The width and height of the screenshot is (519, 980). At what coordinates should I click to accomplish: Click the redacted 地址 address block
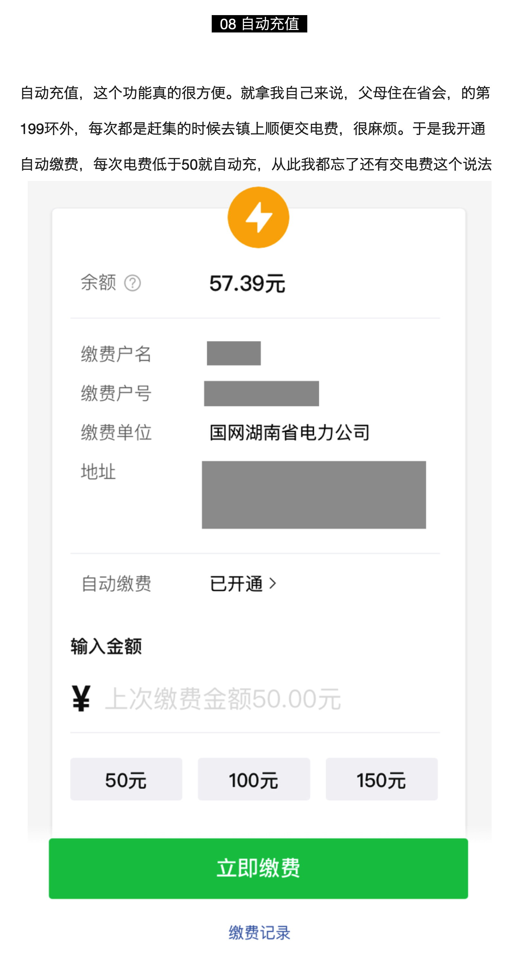click(314, 495)
